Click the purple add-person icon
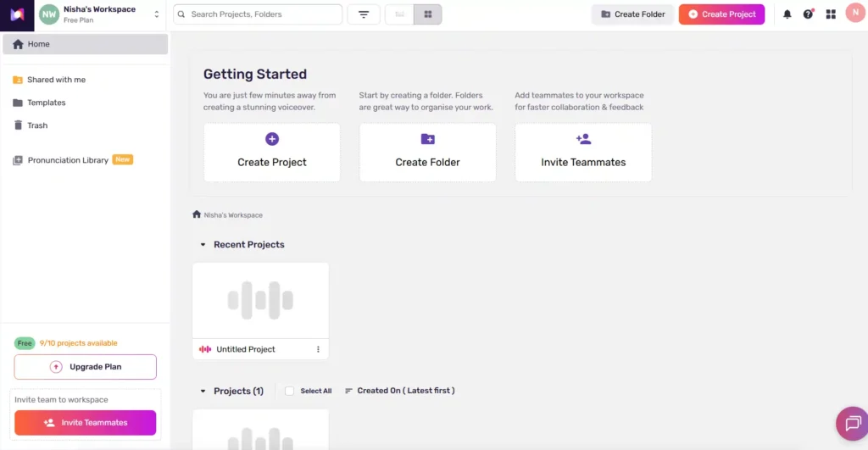This screenshot has height=450, width=868. point(583,139)
